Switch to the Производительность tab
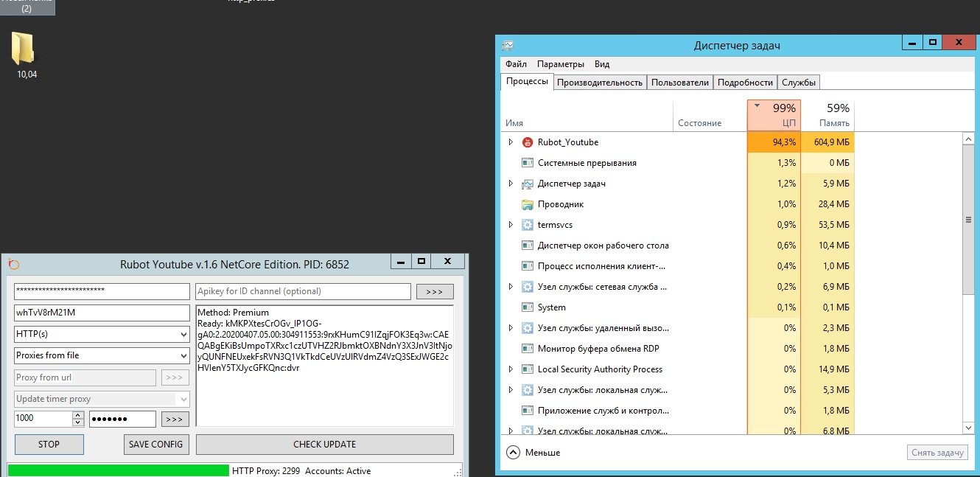 [x=600, y=83]
